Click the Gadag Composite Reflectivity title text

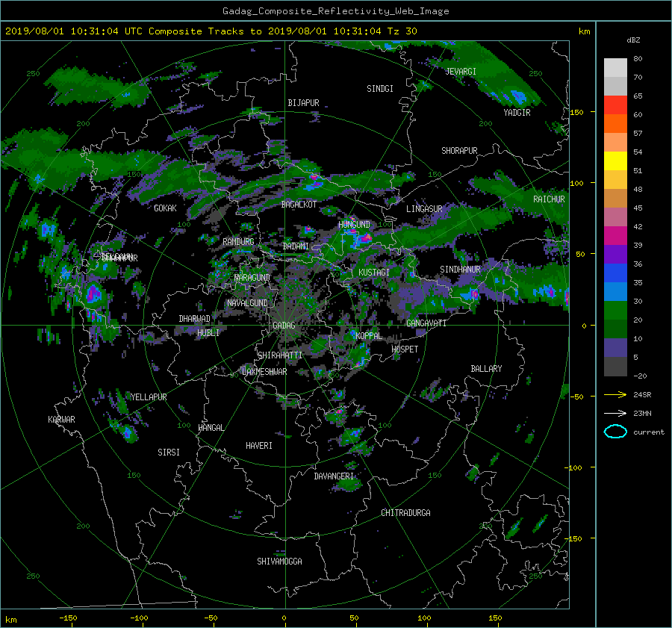[x=335, y=10]
